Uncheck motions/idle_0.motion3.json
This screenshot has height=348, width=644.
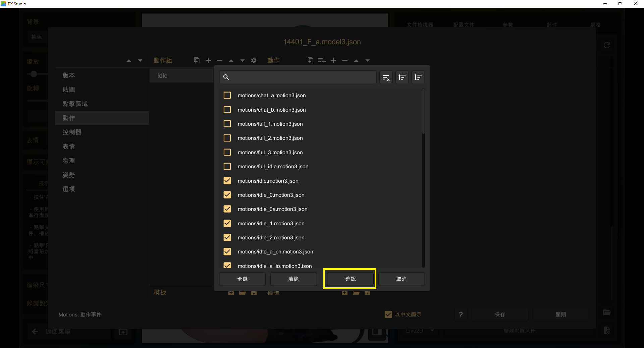click(x=227, y=195)
